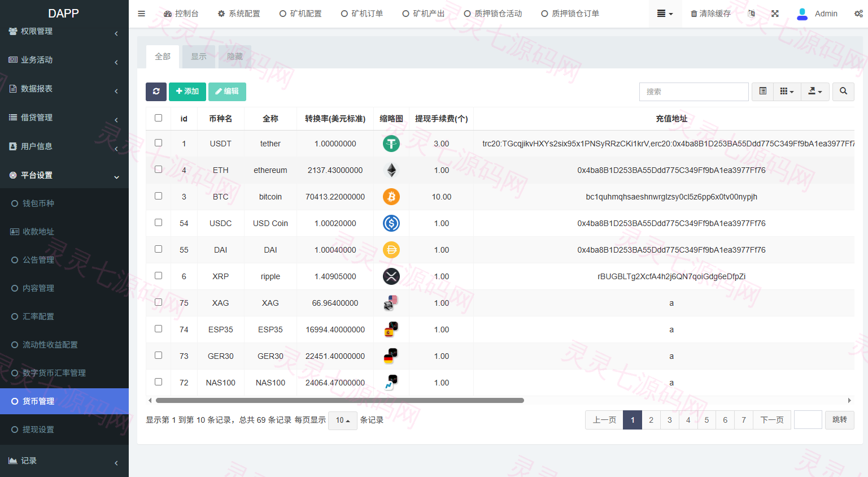This screenshot has height=477, width=868.
Task: Click the language translate icon in header
Action: click(x=751, y=14)
